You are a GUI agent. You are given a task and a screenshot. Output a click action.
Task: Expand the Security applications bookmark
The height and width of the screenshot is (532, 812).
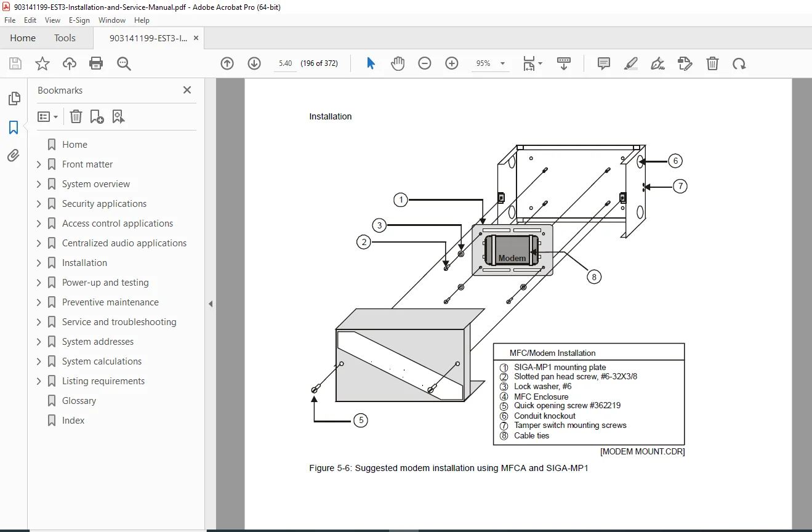coord(39,204)
